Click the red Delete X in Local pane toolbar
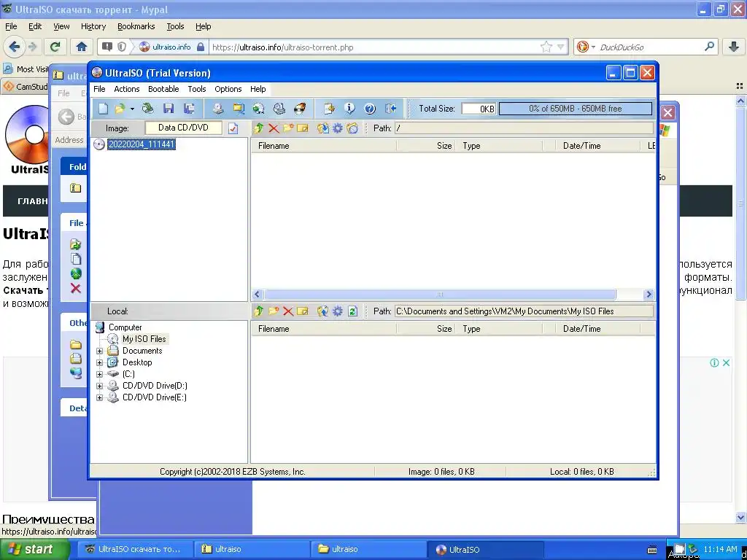Image resolution: width=747 pixels, height=560 pixels. [x=288, y=311]
